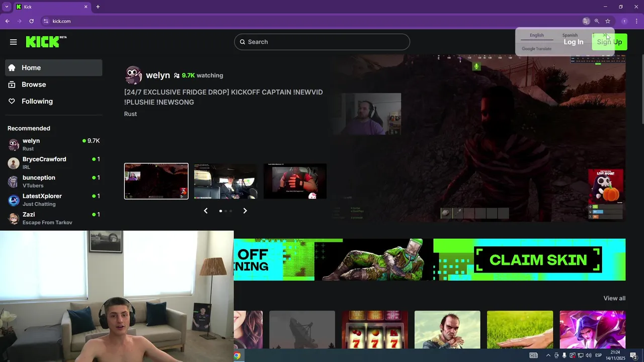Open the GTA character category card

click(447, 330)
